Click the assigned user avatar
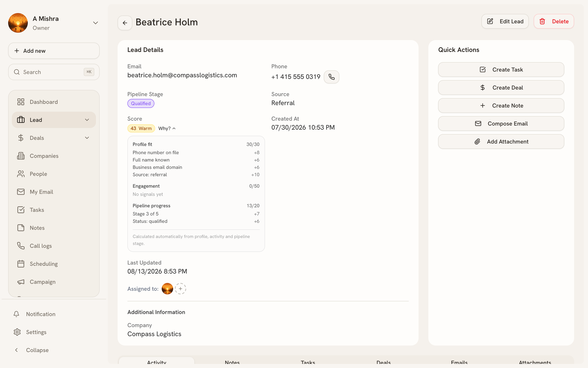Screen dimensions: 588x368 click(x=167, y=289)
